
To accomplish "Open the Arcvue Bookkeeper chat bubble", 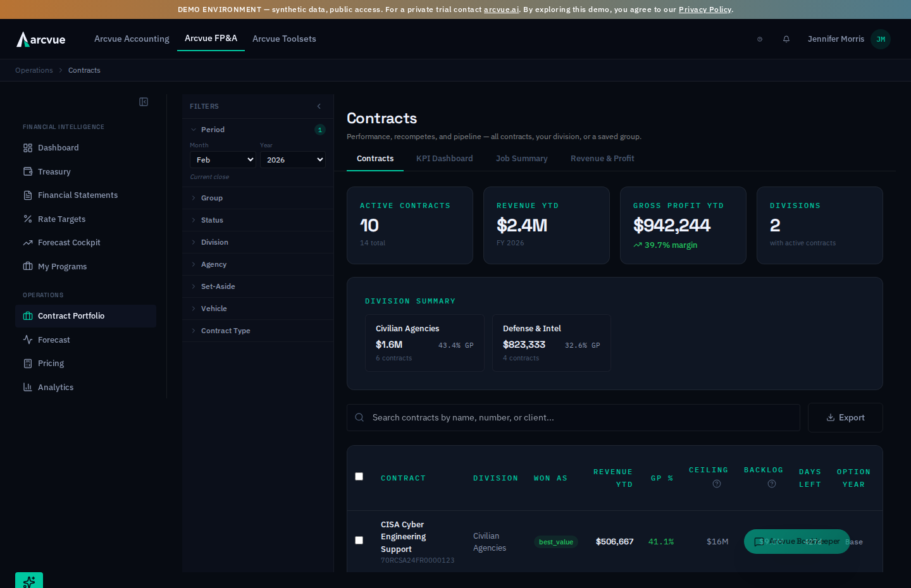I will tap(797, 541).
